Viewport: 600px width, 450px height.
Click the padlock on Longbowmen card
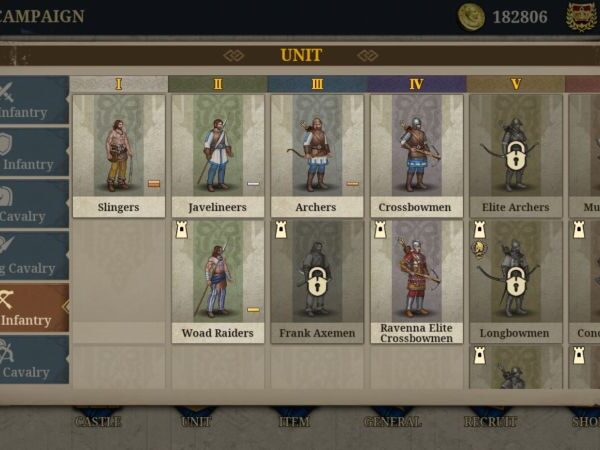tap(515, 281)
